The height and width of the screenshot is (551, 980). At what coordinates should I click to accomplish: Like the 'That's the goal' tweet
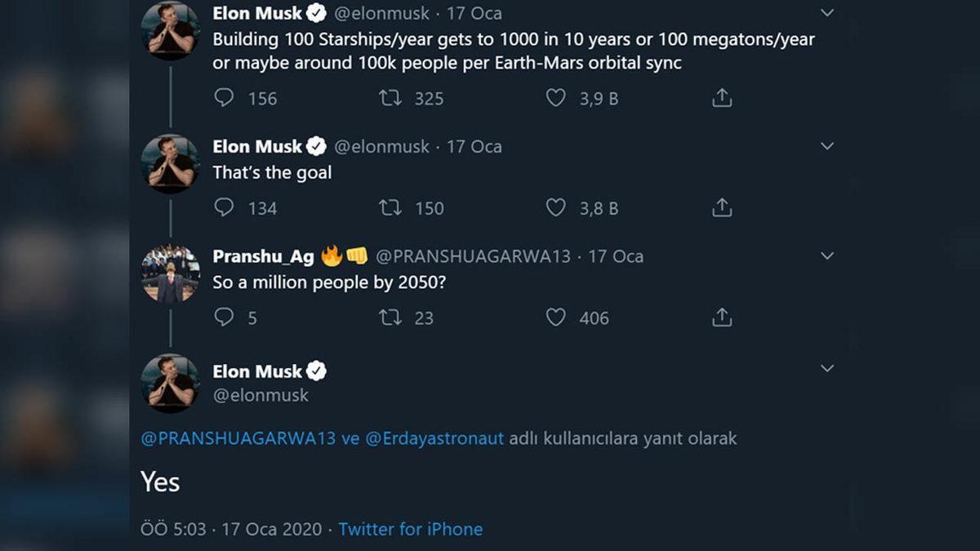click(x=556, y=207)
